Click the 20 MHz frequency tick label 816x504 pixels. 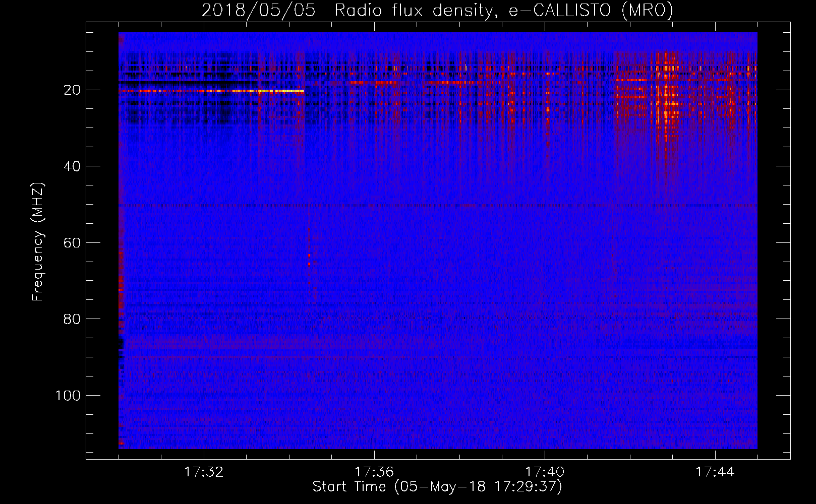(x=73, y=90)
